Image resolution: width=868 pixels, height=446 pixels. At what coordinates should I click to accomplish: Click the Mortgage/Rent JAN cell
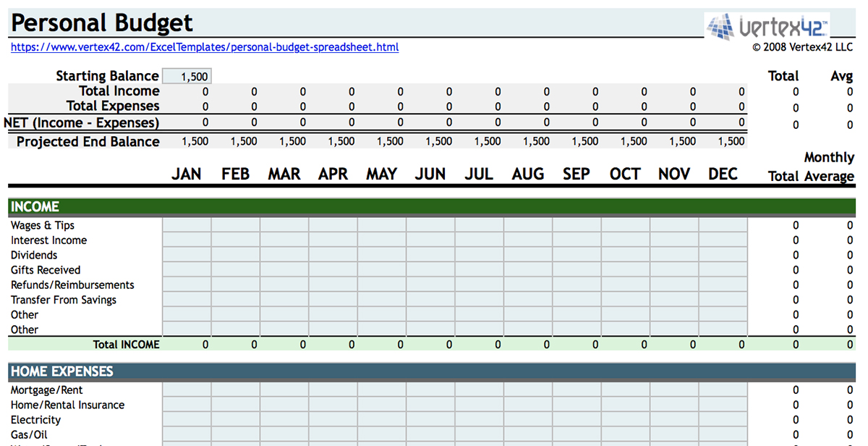click(187, 390)
